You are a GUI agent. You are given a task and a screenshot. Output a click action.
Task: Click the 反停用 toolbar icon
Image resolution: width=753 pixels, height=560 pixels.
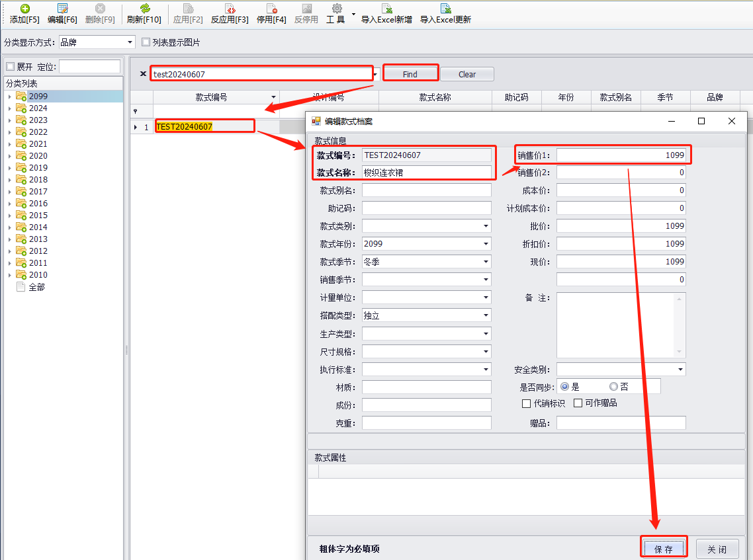(306, 9)
